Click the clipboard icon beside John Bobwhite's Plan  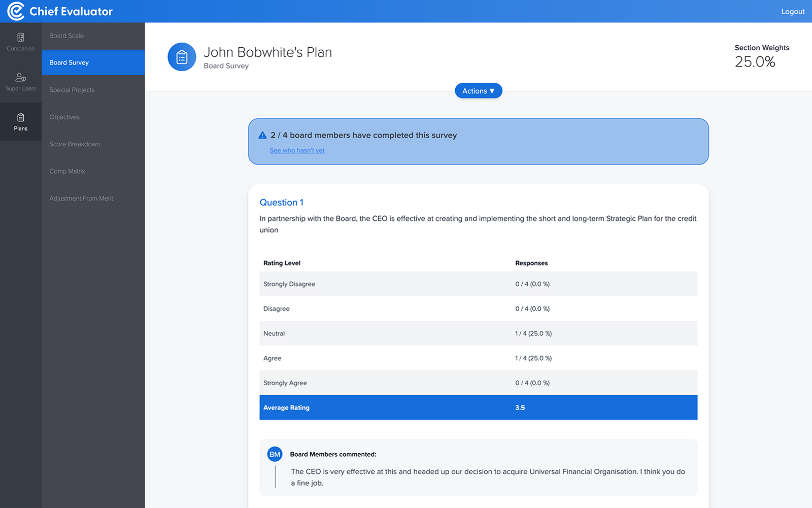coord(181,57)
